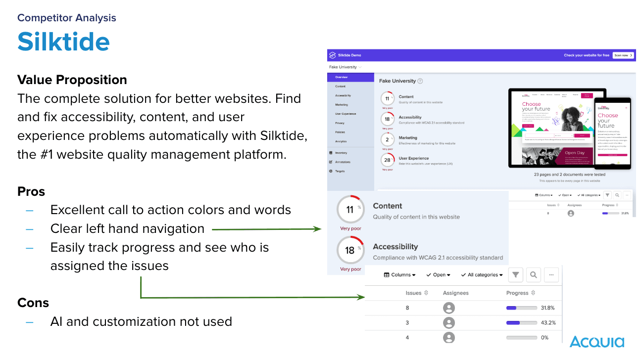The width and height of the screenshot is (644, 357).
Task: Click the assignee avatar in the 31.8% enlarged row
Action: point(448,308)
